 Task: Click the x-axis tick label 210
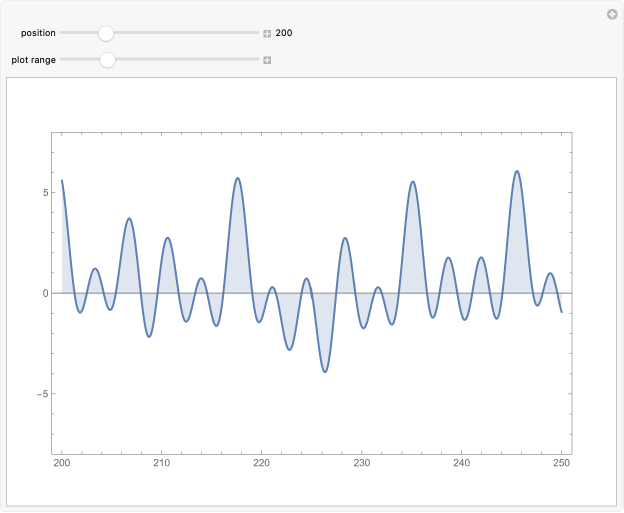pos(162,463)
